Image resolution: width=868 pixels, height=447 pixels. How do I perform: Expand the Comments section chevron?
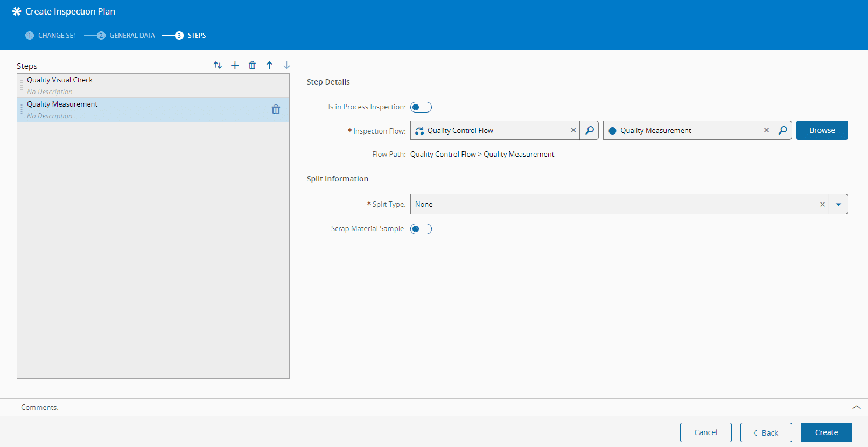point(856,407)
